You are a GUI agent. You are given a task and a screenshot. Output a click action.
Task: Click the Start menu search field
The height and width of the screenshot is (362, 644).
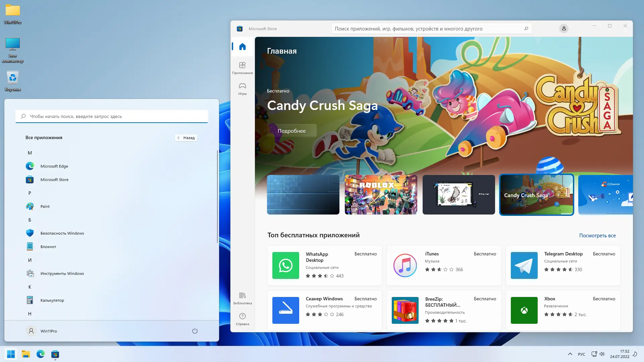pos(112,116)
